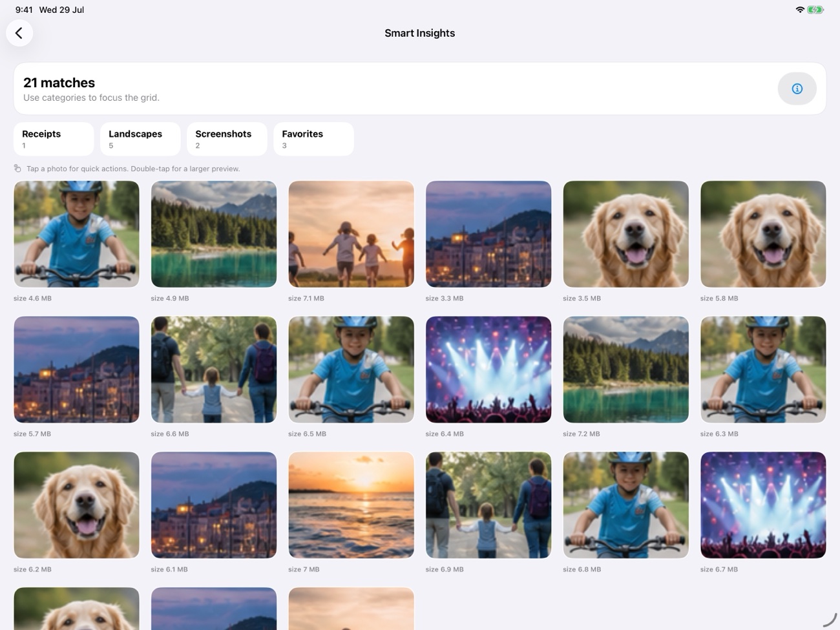Click the "size 7.2 MB" caption
Screen dimensions: 840x630
tap(582, 434)
